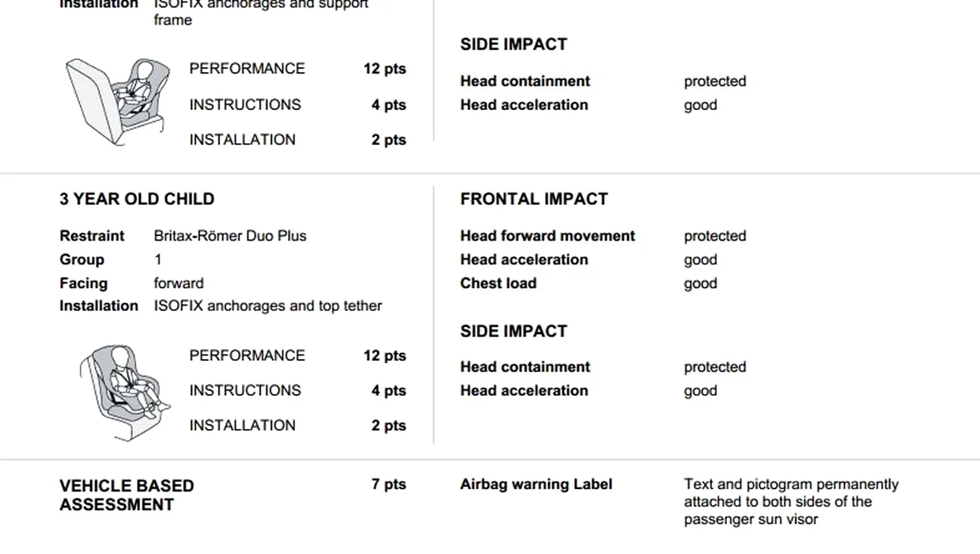Select the "forward" facing value
The width and height of the screenshot is (980, 554).
[179, 283]
